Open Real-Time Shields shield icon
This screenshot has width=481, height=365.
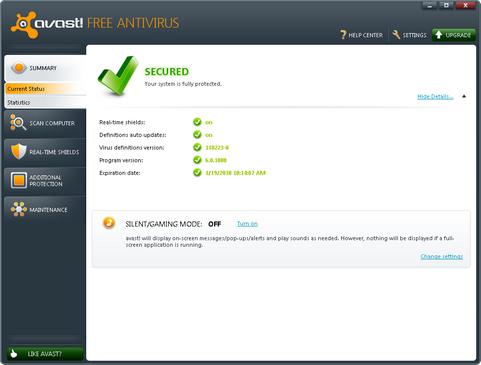(x=19, y=152)
